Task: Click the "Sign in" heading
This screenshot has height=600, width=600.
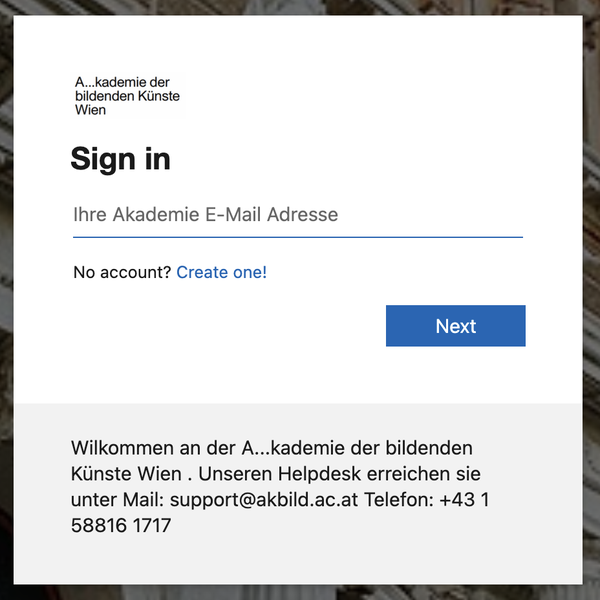Action: (x=120, y=159)
